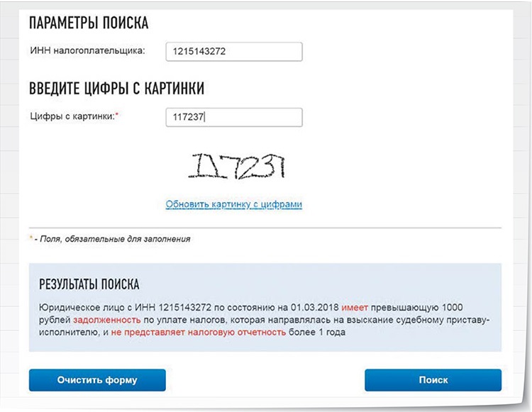Click the Очистить форму button
This screenshot has width=532, height=412.
[97, 380]
